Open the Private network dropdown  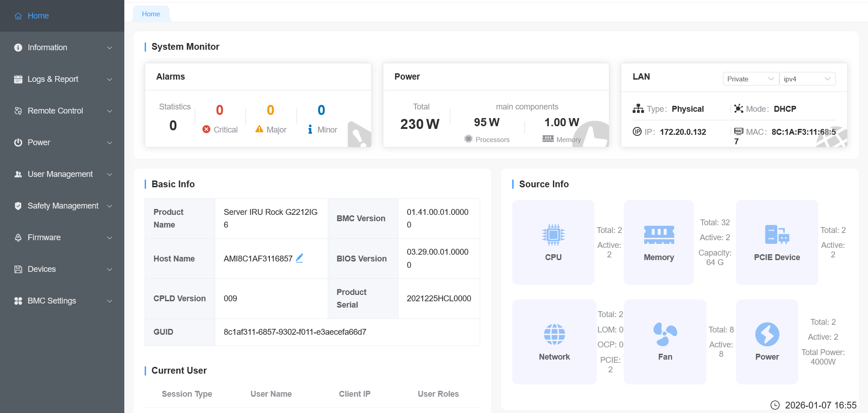(x=750, y=79)
